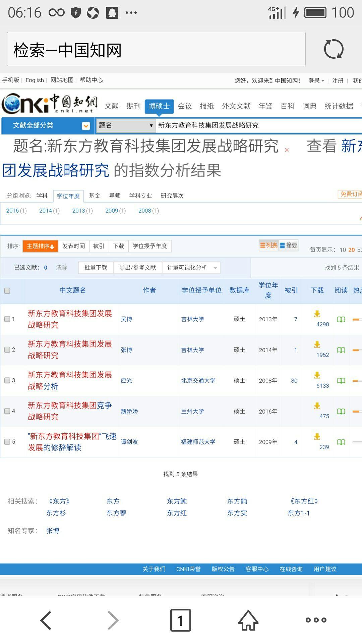Screen dimensions: 362x644
Task: Tap the browser address bar
Action: [156, 49]
